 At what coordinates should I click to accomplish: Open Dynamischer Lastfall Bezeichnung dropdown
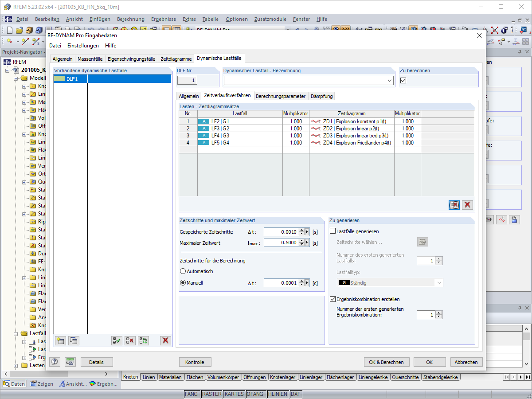tap(390, 81)
